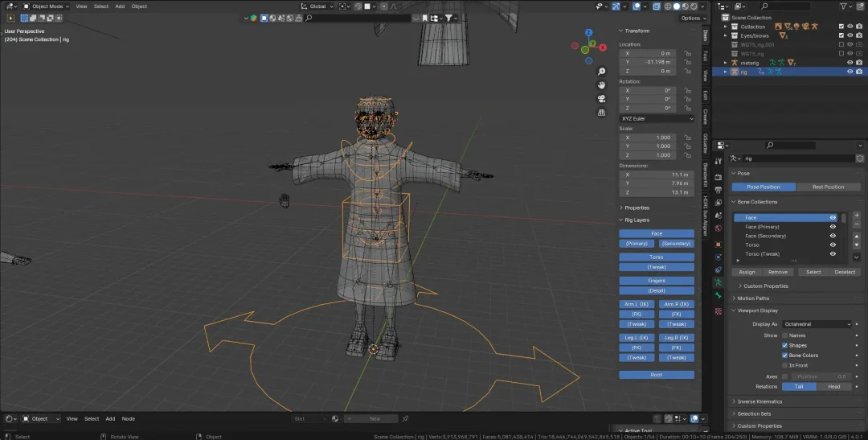Lock the X location with padlock icon

(x=688, y=53)
